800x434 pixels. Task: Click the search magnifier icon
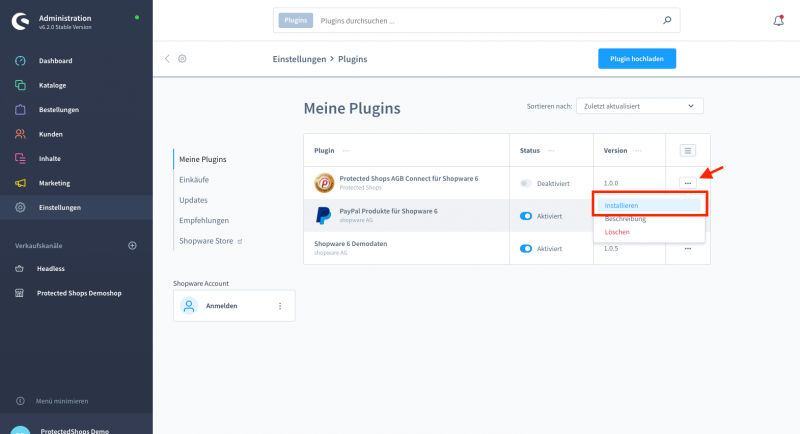pos(667,20)
